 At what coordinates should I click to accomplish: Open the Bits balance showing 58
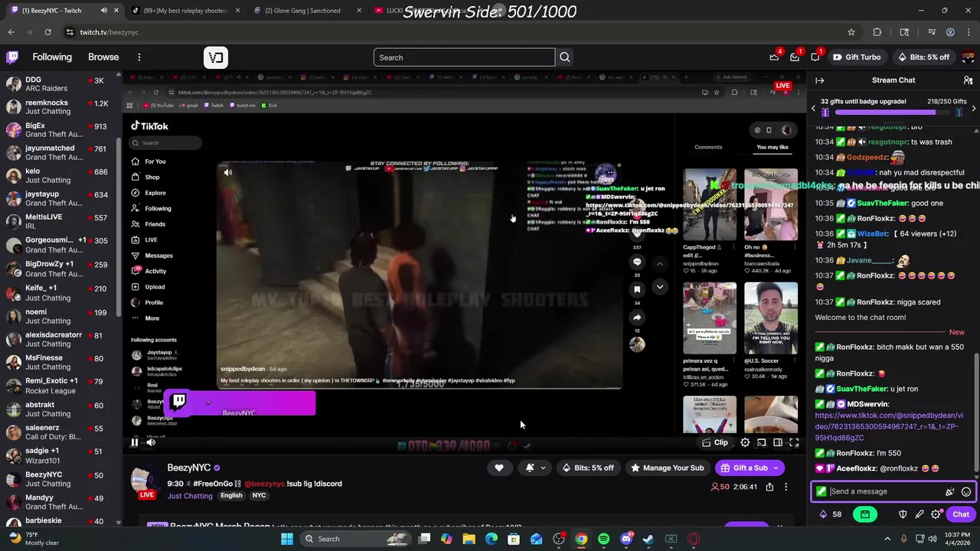830,514
